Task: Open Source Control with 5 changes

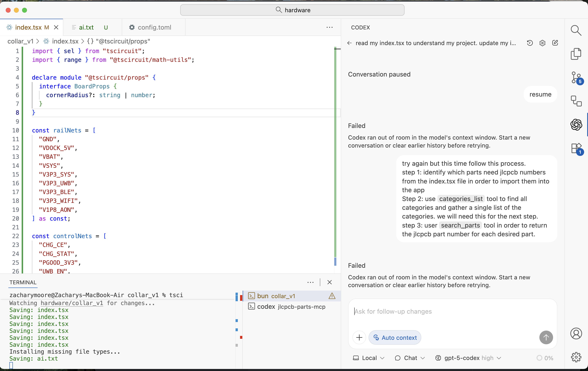Action: tap(576, 78)
